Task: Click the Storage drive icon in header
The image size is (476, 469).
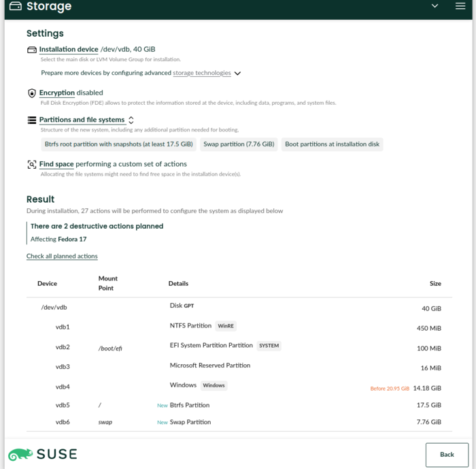Action: pyautogui.click(x=15, y=7)
